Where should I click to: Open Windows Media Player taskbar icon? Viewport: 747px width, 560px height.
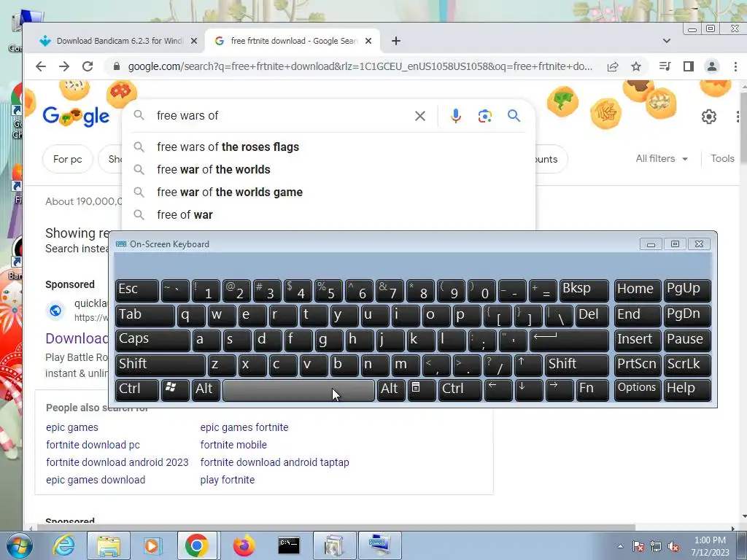click(153, 545)
